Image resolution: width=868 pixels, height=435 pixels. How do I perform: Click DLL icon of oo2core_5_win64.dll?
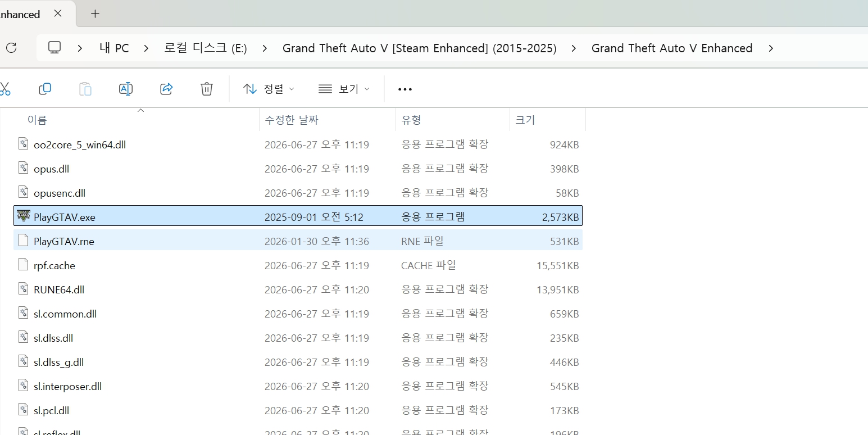[x=23, y=143]
